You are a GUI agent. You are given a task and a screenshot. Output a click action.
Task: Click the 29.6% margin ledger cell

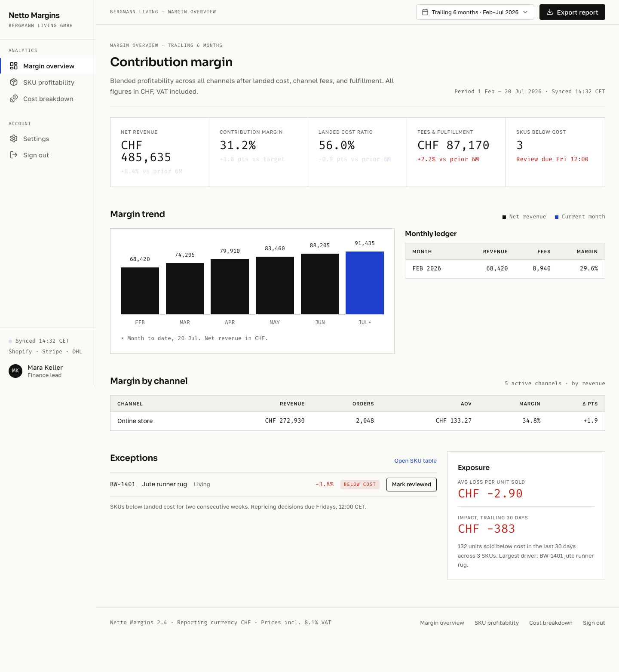tap(588, 268)
